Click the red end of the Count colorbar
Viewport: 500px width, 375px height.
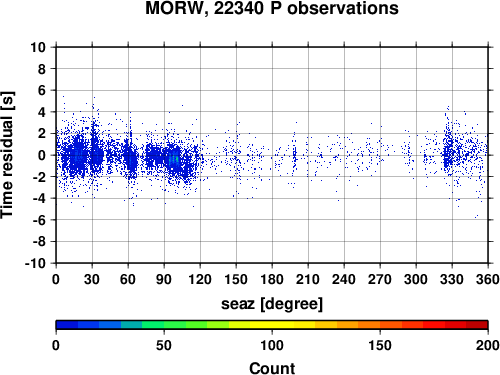click(x=477, y=325)
